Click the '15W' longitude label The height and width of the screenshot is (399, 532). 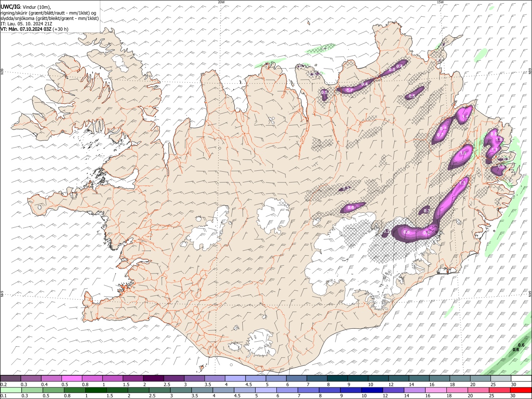coord(440,2)
